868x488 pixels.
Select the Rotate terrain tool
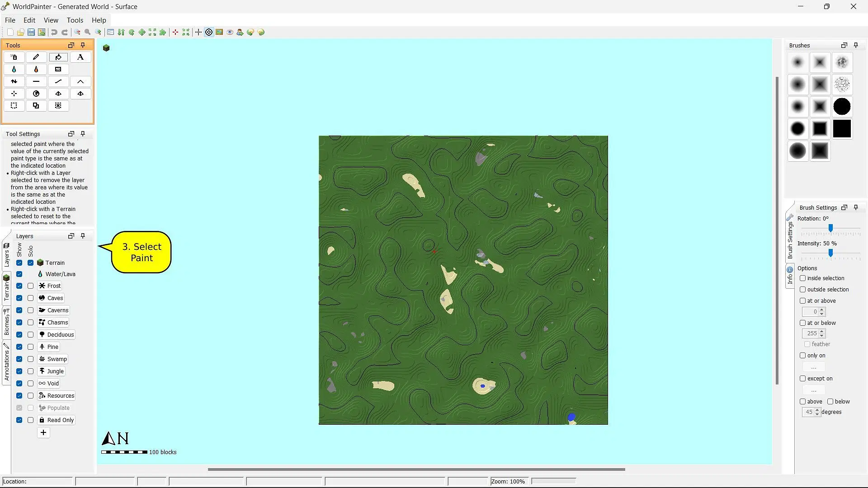click(36, 94)
